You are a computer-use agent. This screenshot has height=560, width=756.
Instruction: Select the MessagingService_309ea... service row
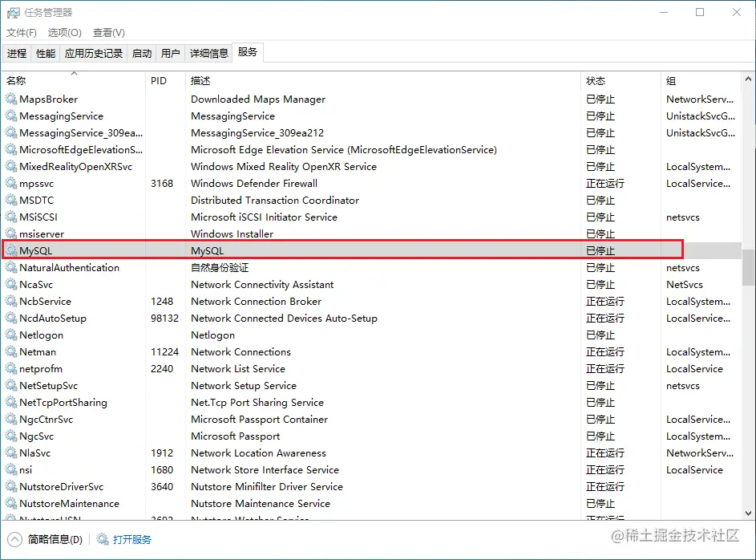(371, 132)
